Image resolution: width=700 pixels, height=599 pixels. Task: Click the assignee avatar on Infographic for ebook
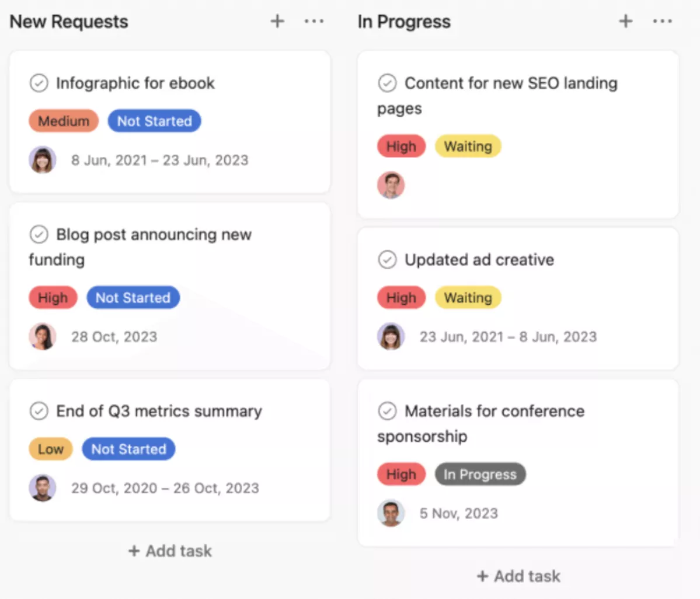point(41,159)
